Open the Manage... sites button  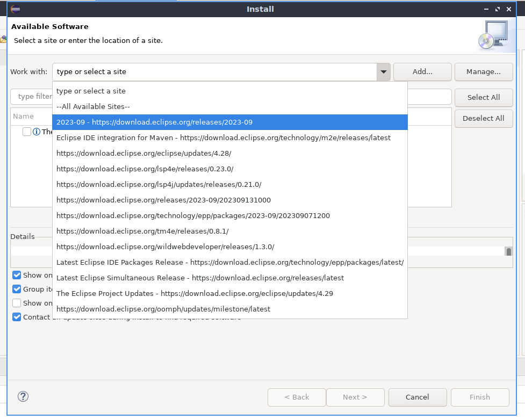point(483,71)
